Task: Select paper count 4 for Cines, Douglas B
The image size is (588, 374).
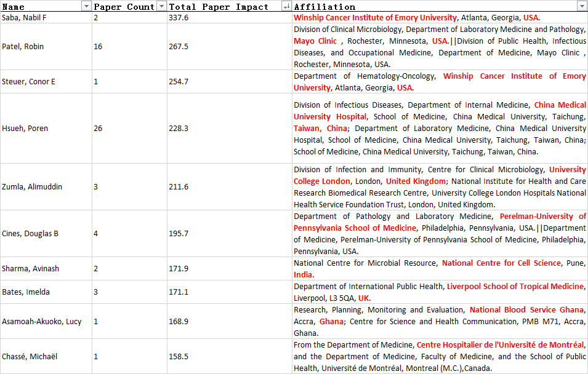Action: click(x=129, y=234)
